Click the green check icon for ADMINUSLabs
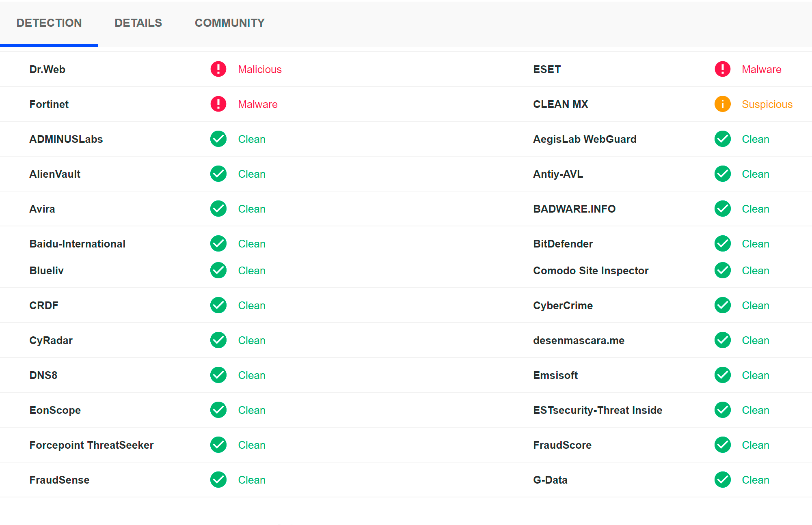 (218, 139)
